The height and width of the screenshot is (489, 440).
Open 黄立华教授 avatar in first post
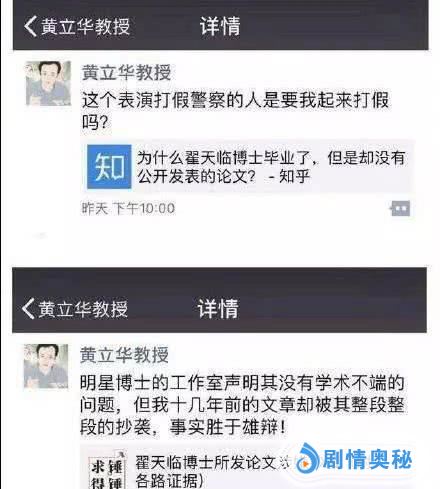[x=48, y=83]
